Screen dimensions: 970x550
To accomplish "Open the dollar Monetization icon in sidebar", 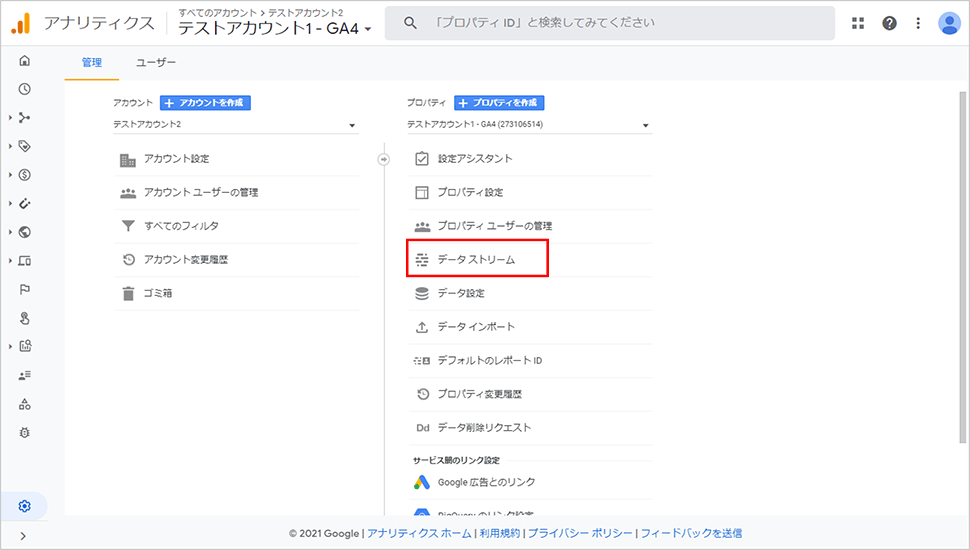I will pyautogui.click(x=25, y=175).
